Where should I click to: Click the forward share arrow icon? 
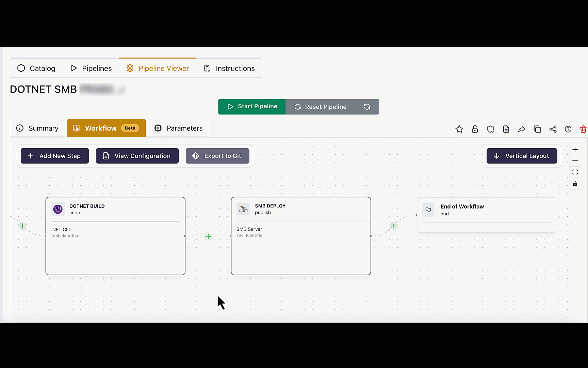click(522, 129)
